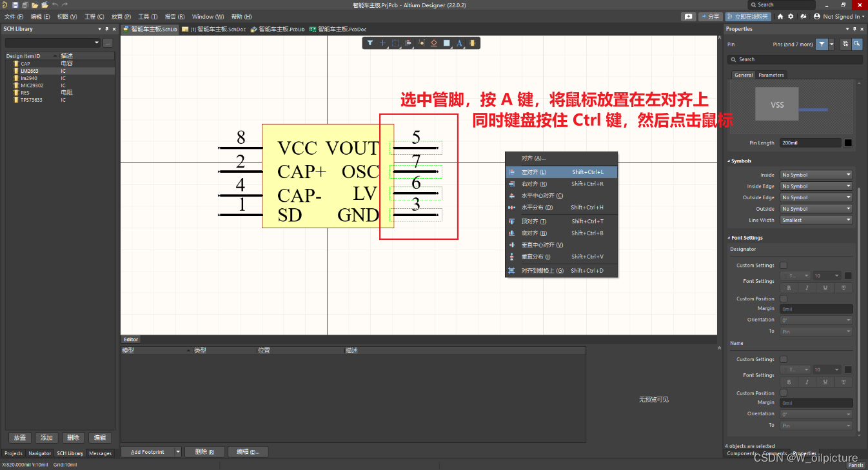Image resolution: width=868 pixels, height=470 pixels.
Task: Click the place rectangle icon in active bar
Action: (446, 43)
